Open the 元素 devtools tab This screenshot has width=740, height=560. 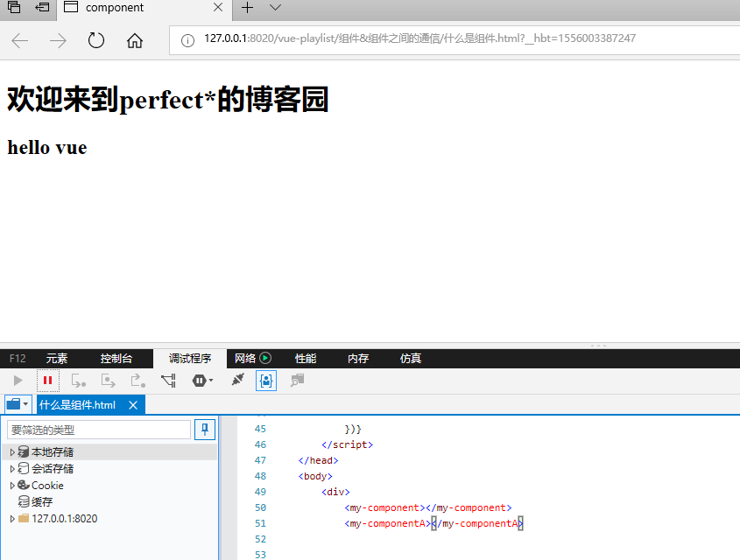[x=57, y=359]
